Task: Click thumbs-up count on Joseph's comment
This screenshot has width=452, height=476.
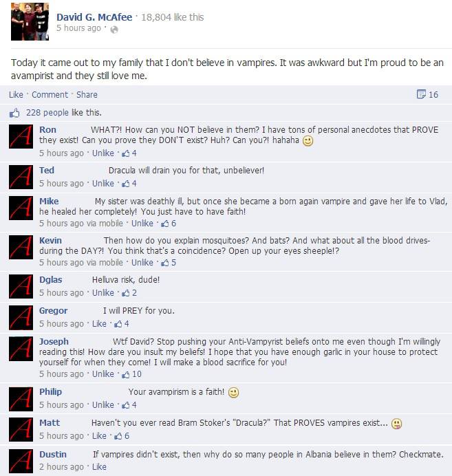Action: click(131, 374)
